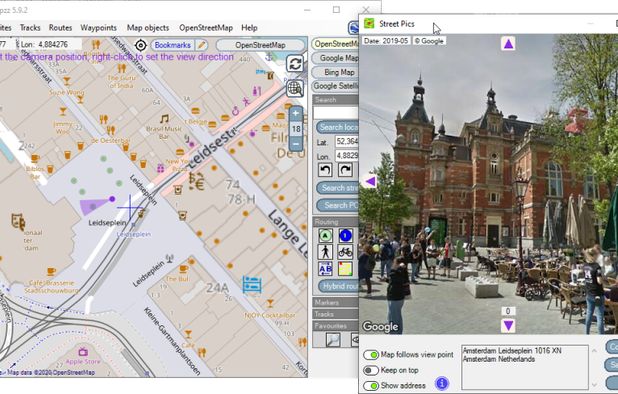The width and height of the screenshot is (618, 394).
Task: Click the refresh map icon
Action: 295,63
